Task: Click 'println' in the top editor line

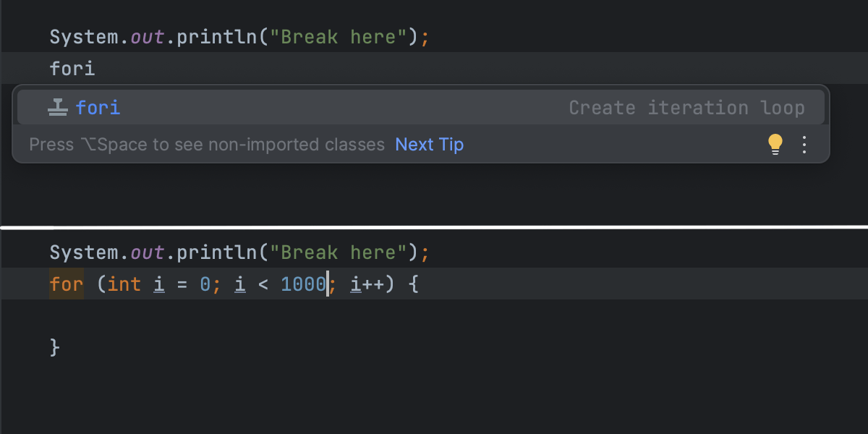Action: click(216, 37)
